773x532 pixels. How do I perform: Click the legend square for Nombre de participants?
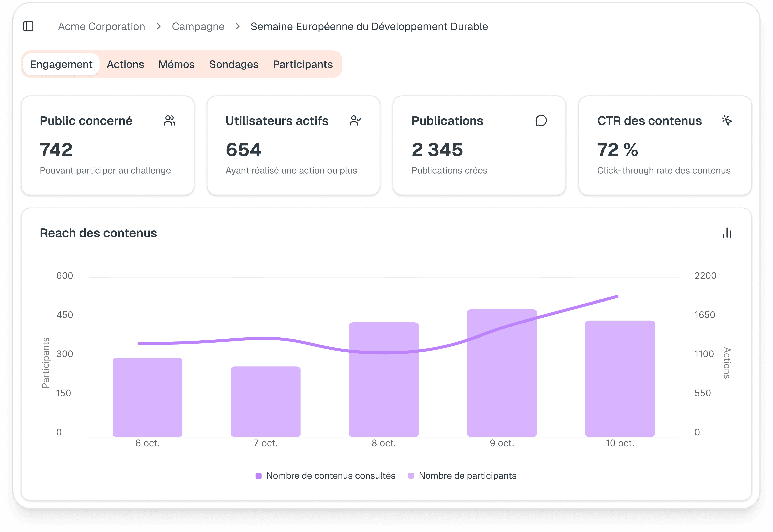pos(412,476)
